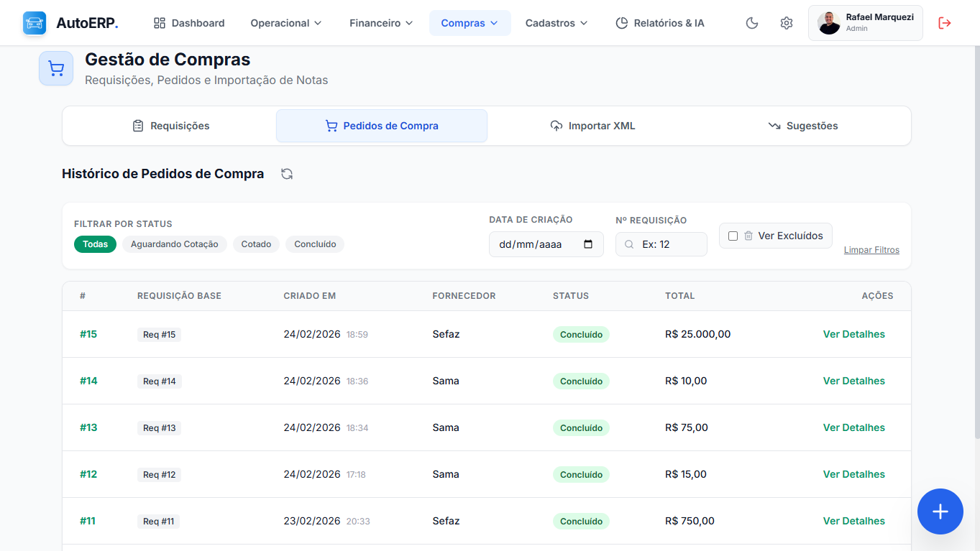Expand the Operacional menu
Image resolution: width=980 pixels, height=551 pixels.
(285, 23)
